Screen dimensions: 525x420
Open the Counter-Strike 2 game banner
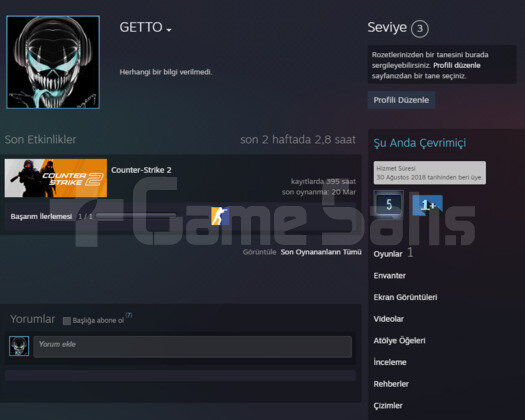pos(56,178)
